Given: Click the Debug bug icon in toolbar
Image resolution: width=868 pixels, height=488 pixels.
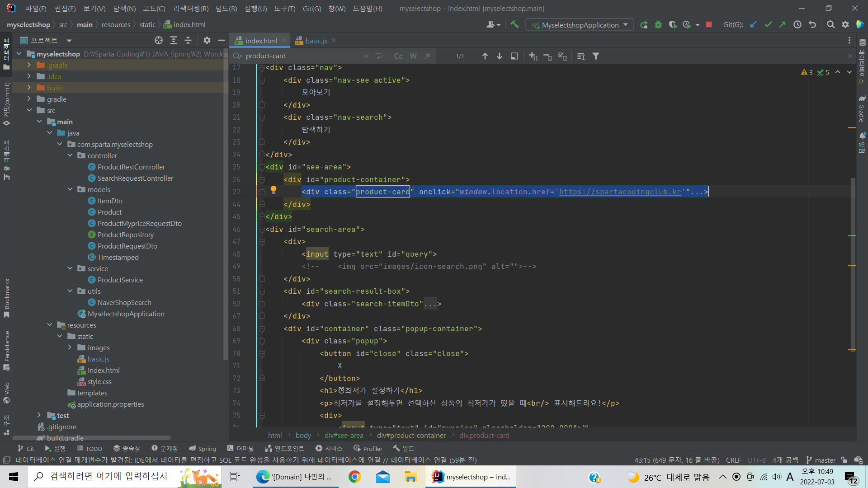Looking at the screenshot, I should (658, 25).
